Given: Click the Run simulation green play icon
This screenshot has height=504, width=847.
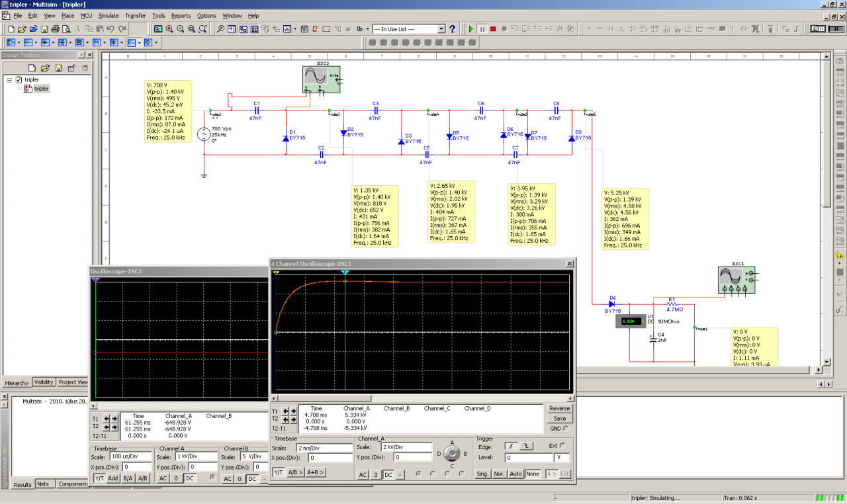Looking at the screenshot, I should 470,29.
